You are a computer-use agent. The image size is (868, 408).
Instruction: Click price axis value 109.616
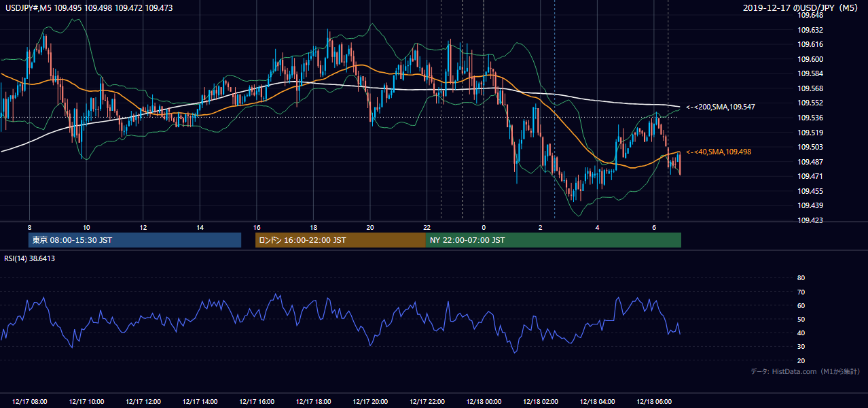point(810,45)
